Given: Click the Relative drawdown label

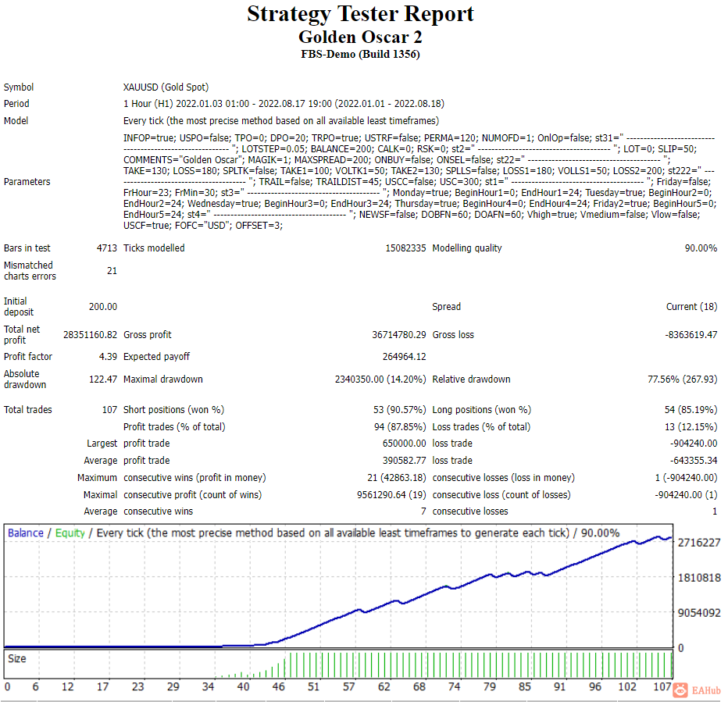Looking at the screenshot, I should 471,380.
